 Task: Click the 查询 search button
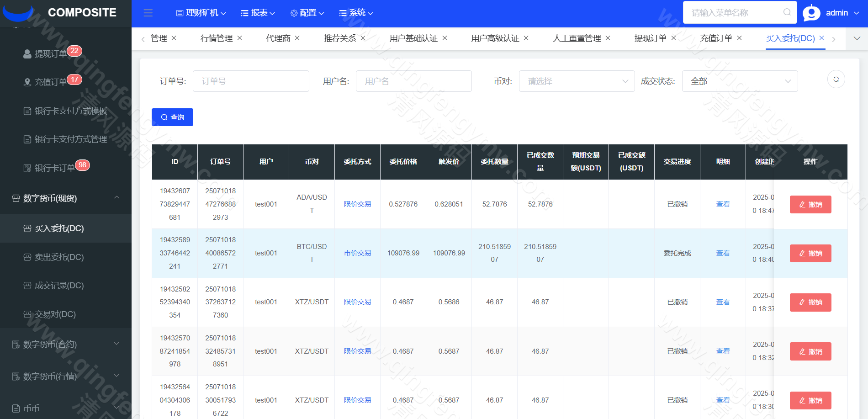coord(172,117)
